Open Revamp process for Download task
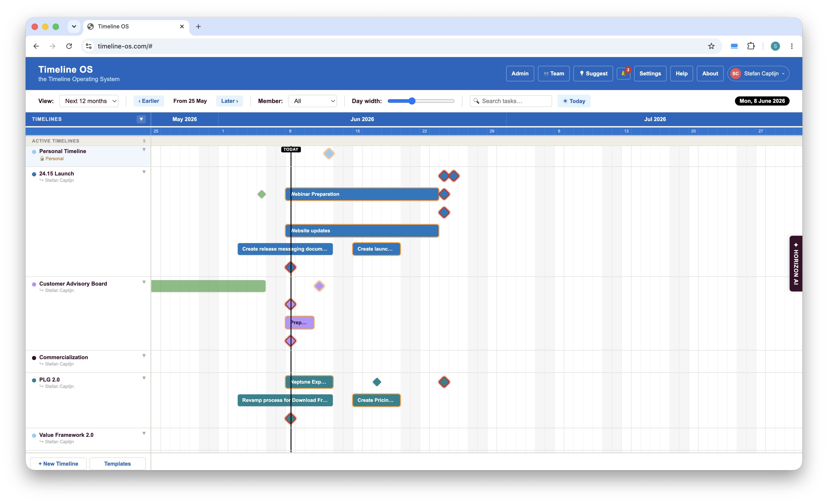This screenshot has height=504, width=828. [x=285, y=400]
